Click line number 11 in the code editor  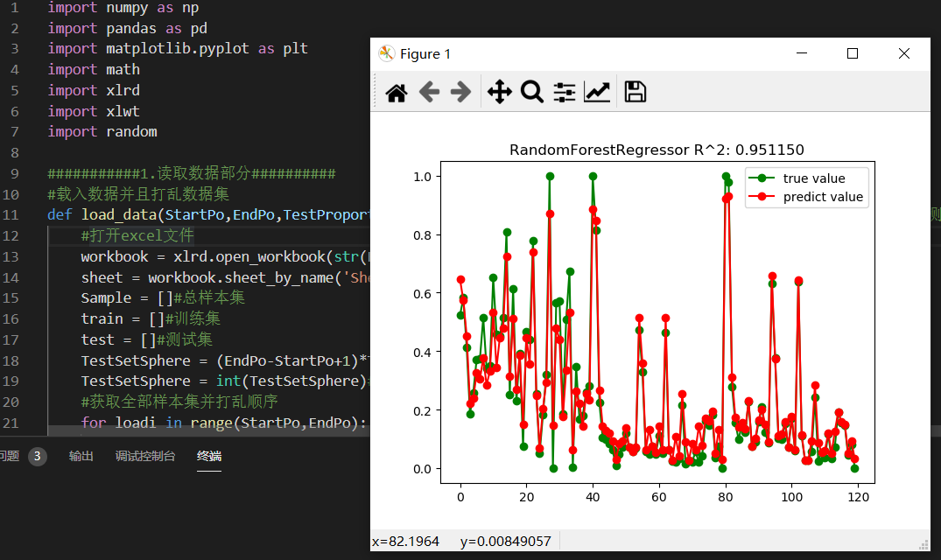(11, 213)
